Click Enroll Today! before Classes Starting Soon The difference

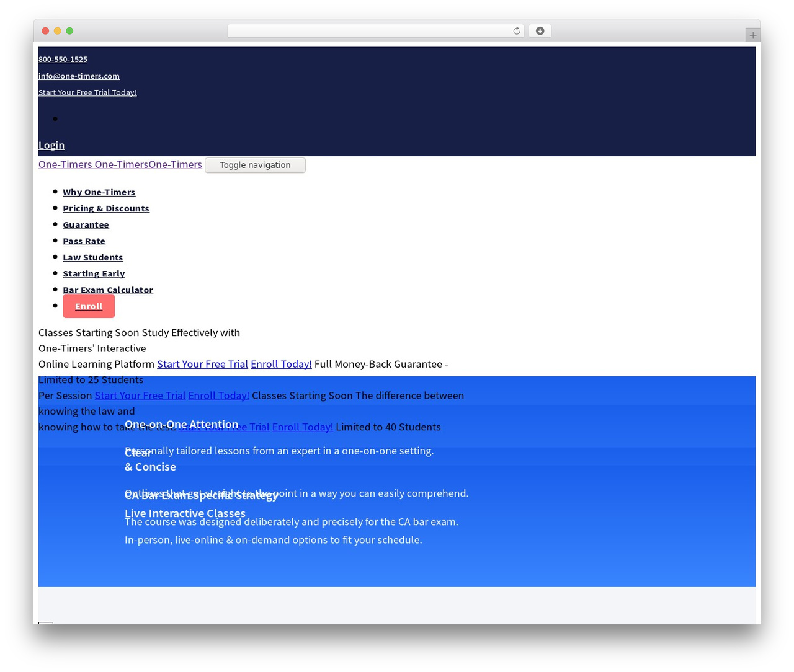click(x=219, y=396)
